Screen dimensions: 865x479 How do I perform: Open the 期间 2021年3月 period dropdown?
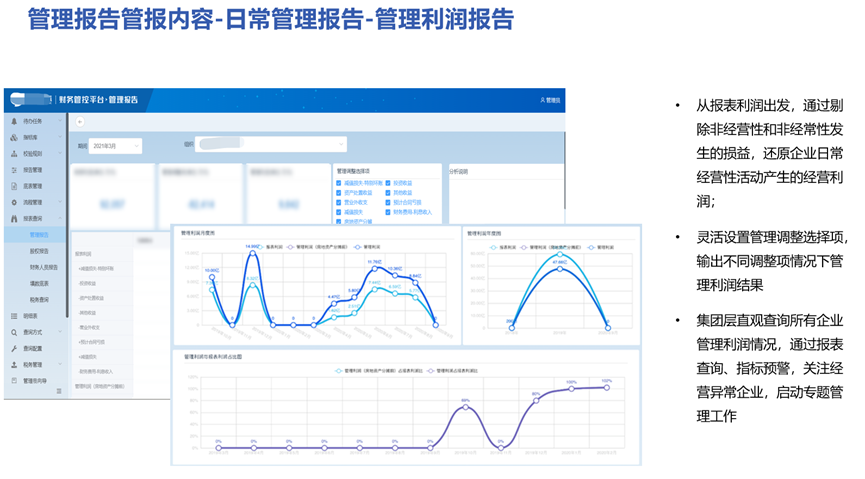pos(116,146)
